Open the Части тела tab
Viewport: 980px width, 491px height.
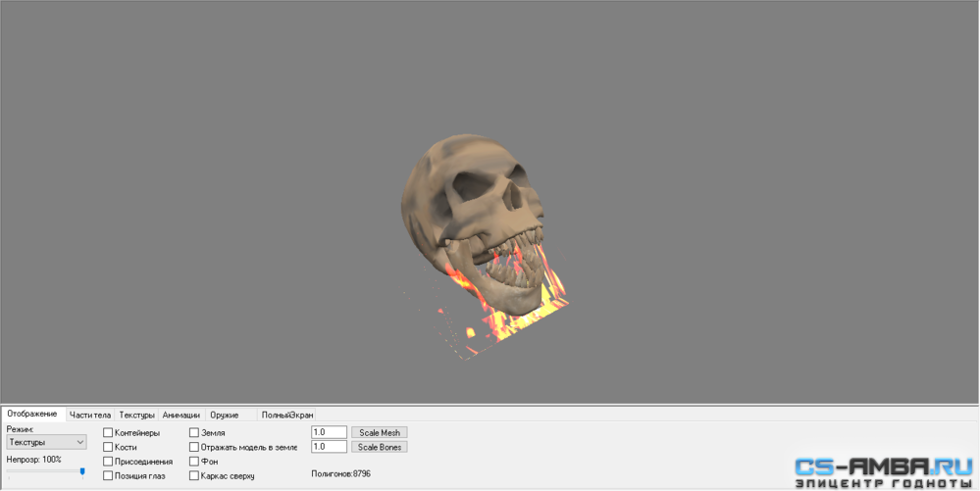[x=90, y=415]
